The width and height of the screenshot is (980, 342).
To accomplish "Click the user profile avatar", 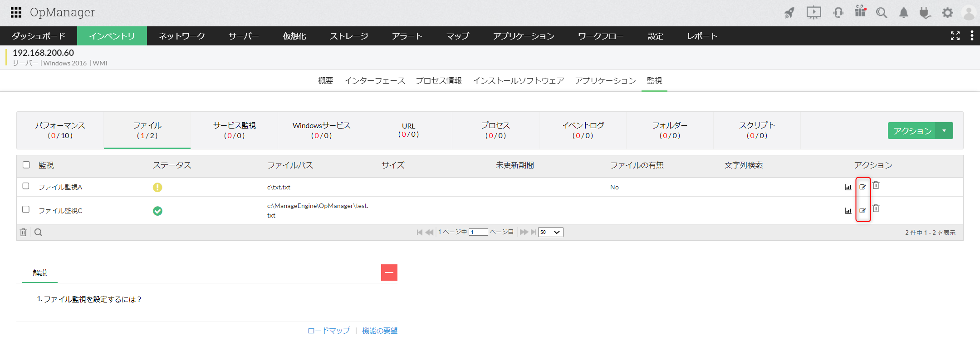I will (x=969, y=13).
